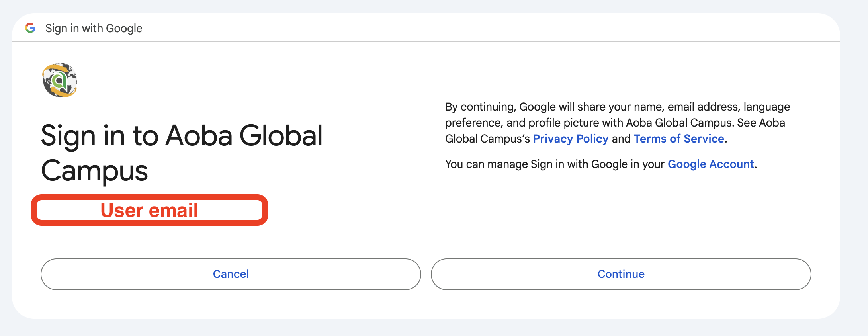
Task: Open the Terms of Service link
Action: tap(679, 139)
